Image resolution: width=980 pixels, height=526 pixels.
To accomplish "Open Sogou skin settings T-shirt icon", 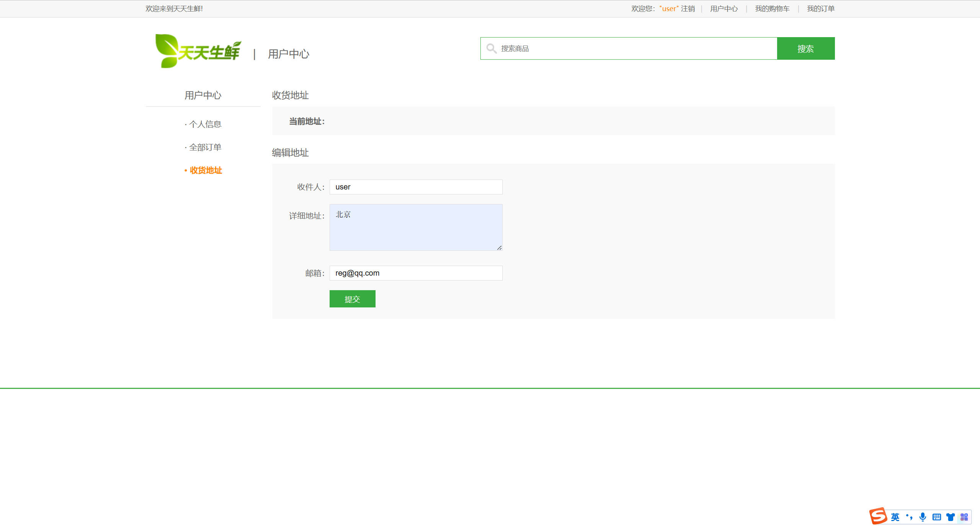I will tap(951, 517).
